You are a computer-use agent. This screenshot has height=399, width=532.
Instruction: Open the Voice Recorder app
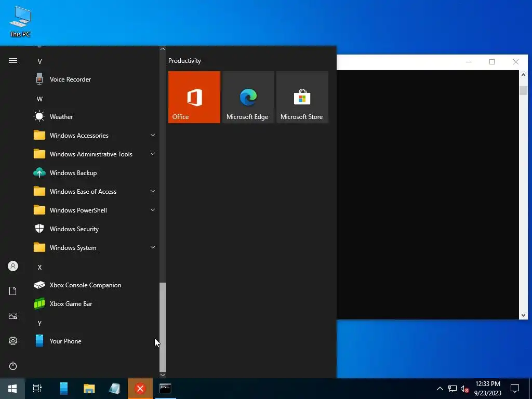tap(95, 79)
